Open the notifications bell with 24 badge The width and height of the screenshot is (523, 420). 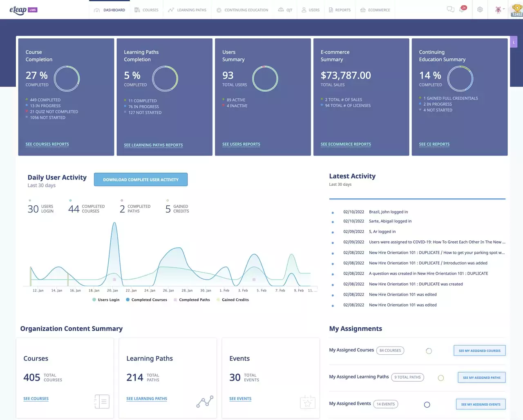[x=462, y=9]
